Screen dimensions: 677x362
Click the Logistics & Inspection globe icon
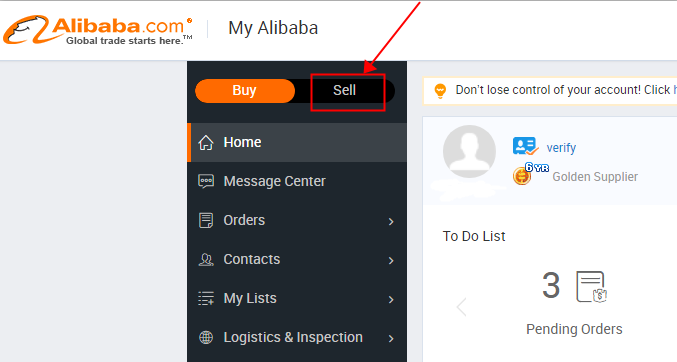click(x=206, y=337)
